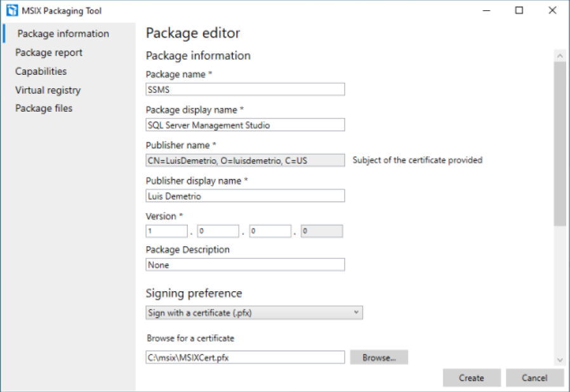This screenshot has width=570, height=392.
Task: Click the Package name field containing SSMS
Action: coord(245,89)
